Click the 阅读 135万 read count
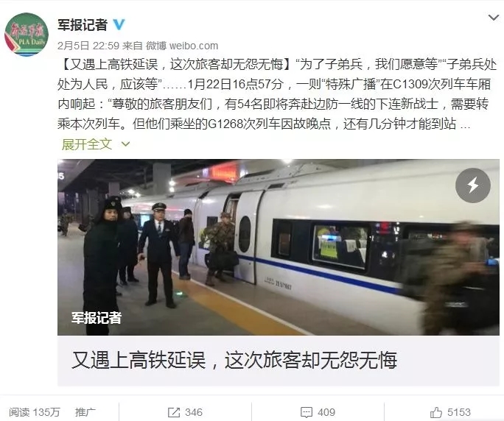 34,412
